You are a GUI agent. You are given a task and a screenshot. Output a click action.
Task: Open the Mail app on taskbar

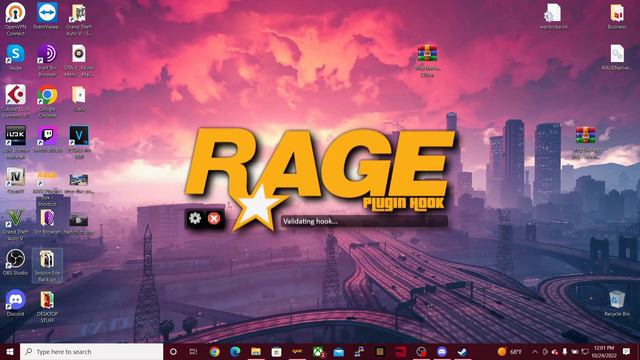339,351
